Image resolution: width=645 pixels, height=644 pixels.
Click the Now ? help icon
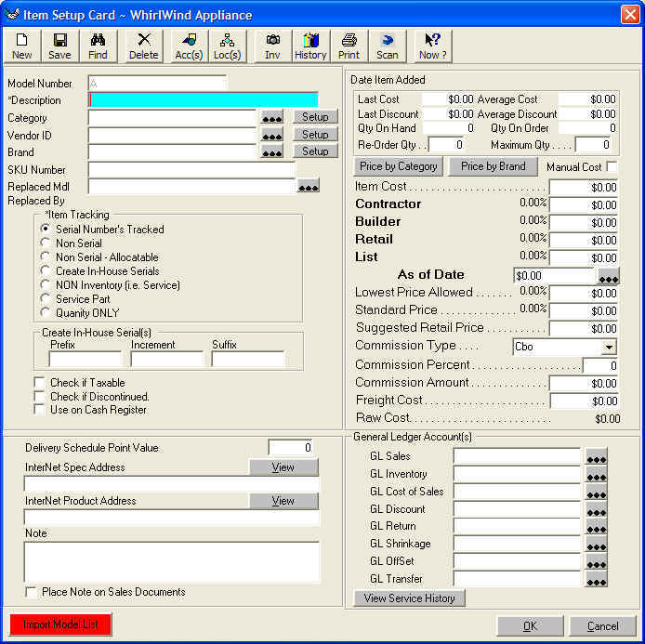coord(433,46)
